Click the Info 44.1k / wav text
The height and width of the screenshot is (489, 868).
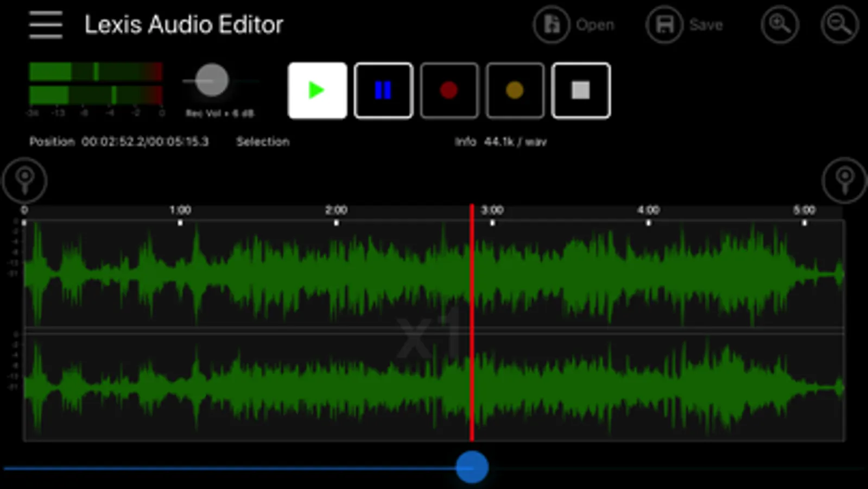[x=500, y=142]
